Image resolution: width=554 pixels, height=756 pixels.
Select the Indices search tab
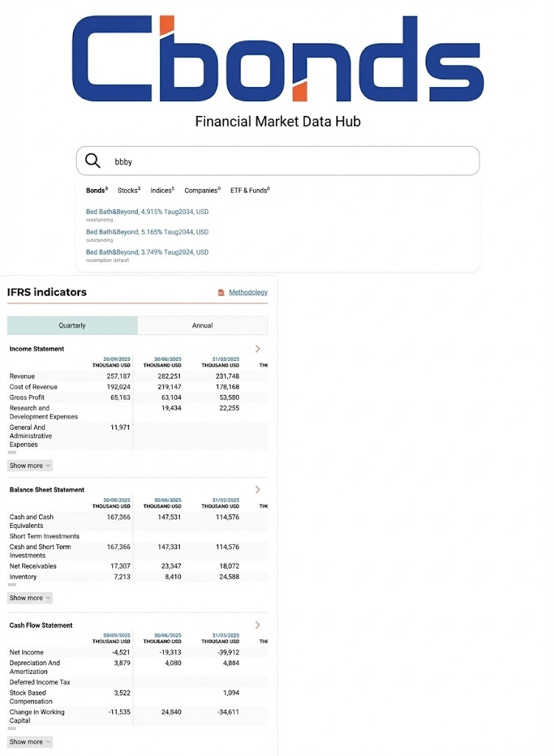coord(162,190)
